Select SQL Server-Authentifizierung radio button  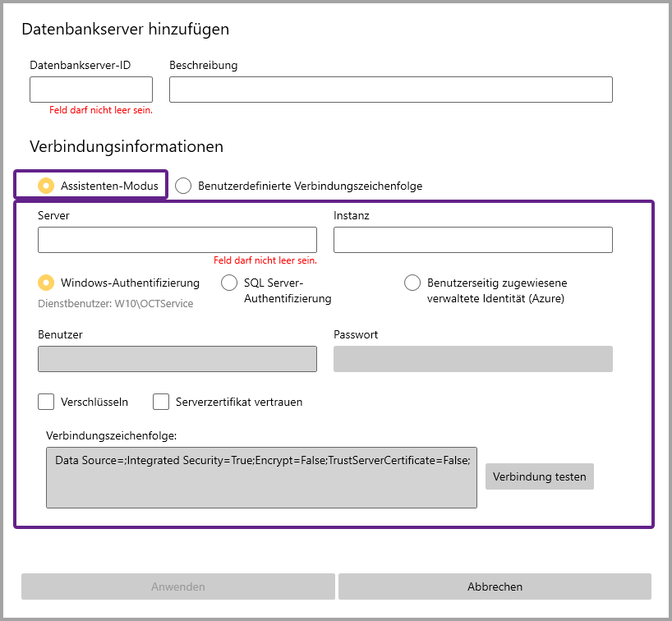[x=230, y=283]
